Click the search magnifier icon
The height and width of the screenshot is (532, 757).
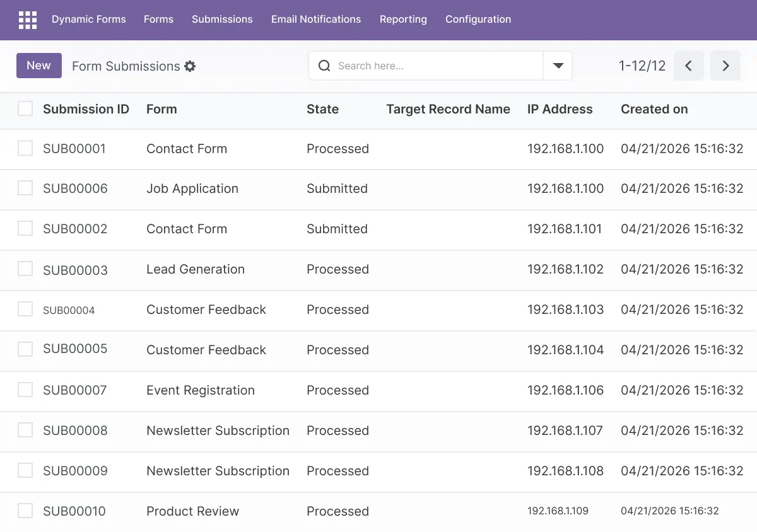coord(324,66)
